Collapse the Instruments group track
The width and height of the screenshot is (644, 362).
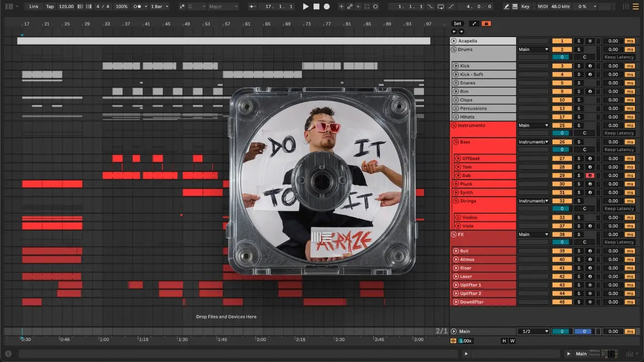click(453, 125)
